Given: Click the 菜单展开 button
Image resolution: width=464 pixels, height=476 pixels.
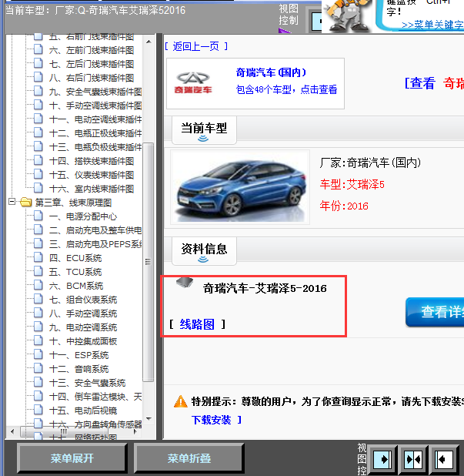Looking at the screenshot, I should click(72, 458).
